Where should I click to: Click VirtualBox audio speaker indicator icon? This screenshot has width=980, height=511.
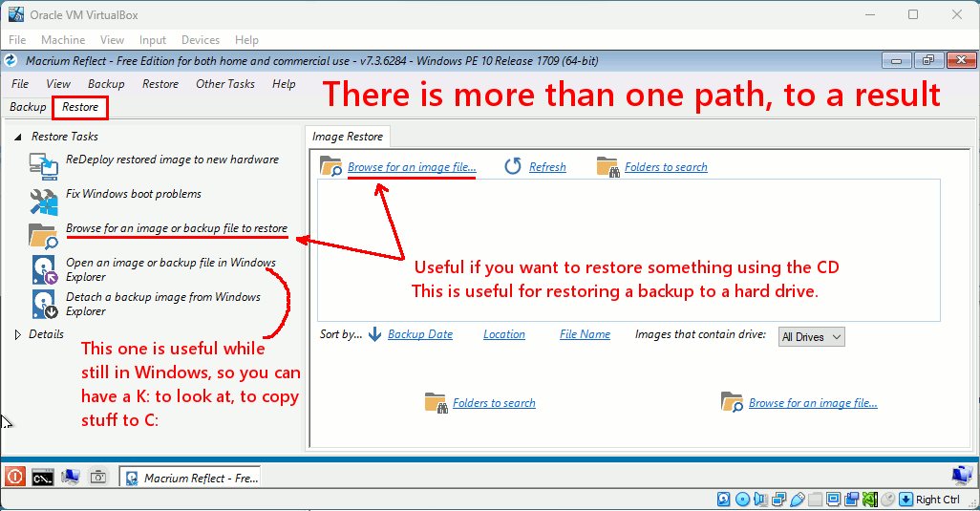coord(760,500)
